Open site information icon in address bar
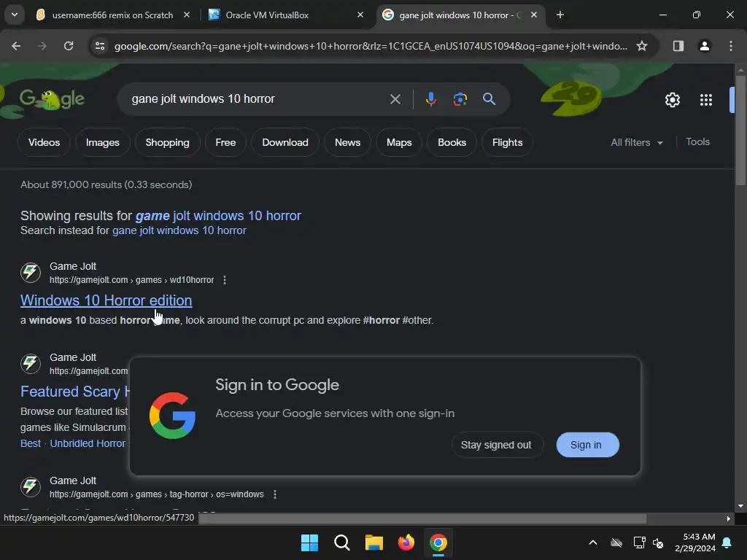The image size is (747, 560). (x=100, y=46)
